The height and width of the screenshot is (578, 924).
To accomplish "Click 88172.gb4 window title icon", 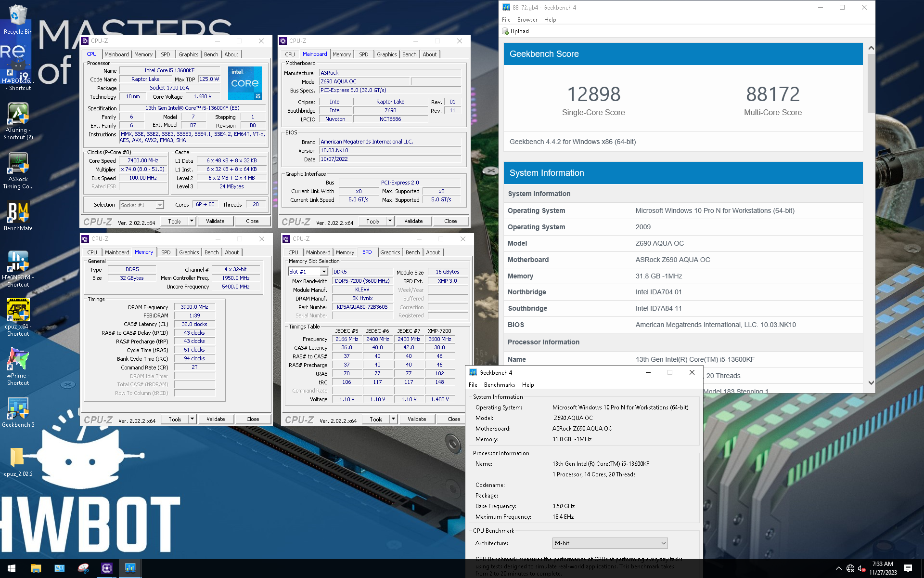I will tap(506, 7).
